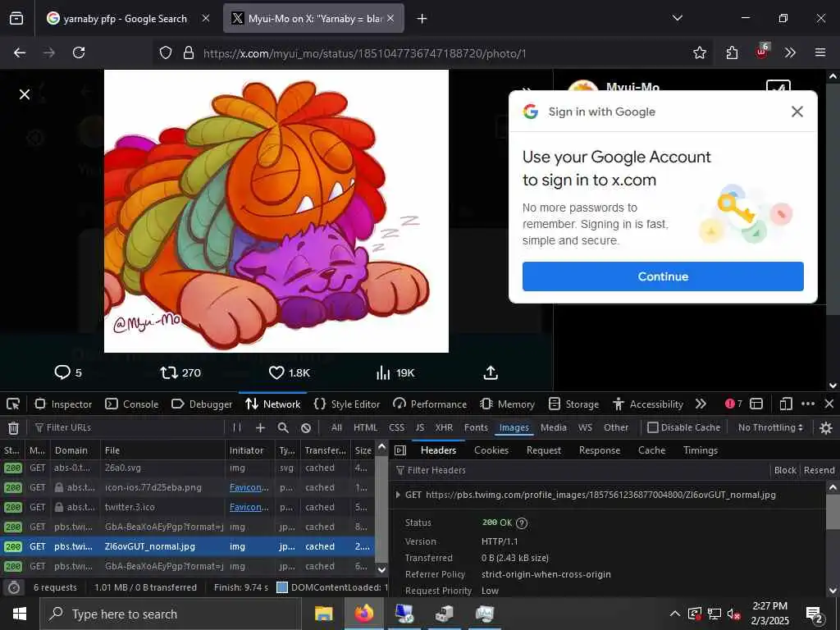Toggle Responsive Design Mode icon
Screen dimensions: 840x630
(x=786, y=404)
